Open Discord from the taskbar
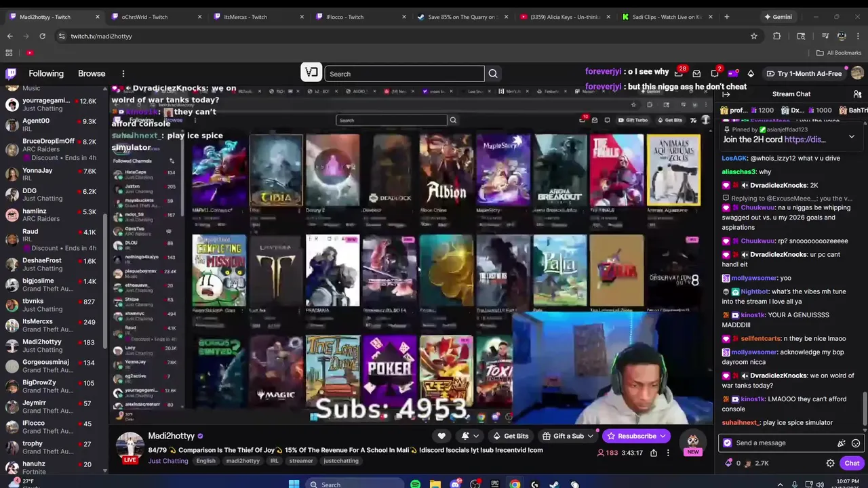 point(456,484)
